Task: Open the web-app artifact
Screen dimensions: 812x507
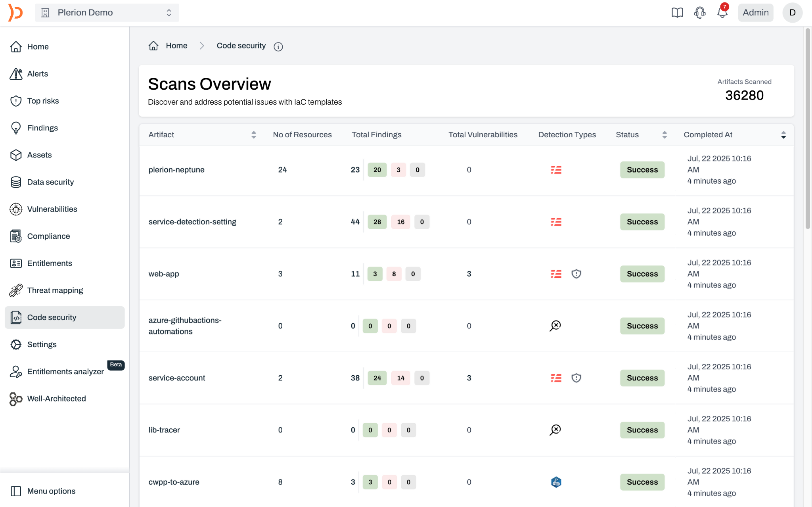Action: click(x=164, y=274)
